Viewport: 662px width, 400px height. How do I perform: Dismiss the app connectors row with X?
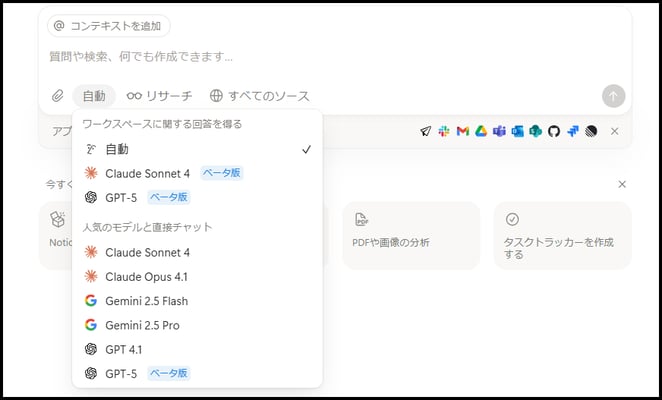tap(615, 131)
